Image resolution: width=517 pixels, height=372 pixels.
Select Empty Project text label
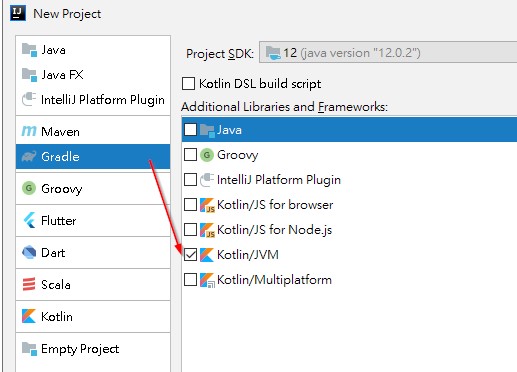click(80, 349)
